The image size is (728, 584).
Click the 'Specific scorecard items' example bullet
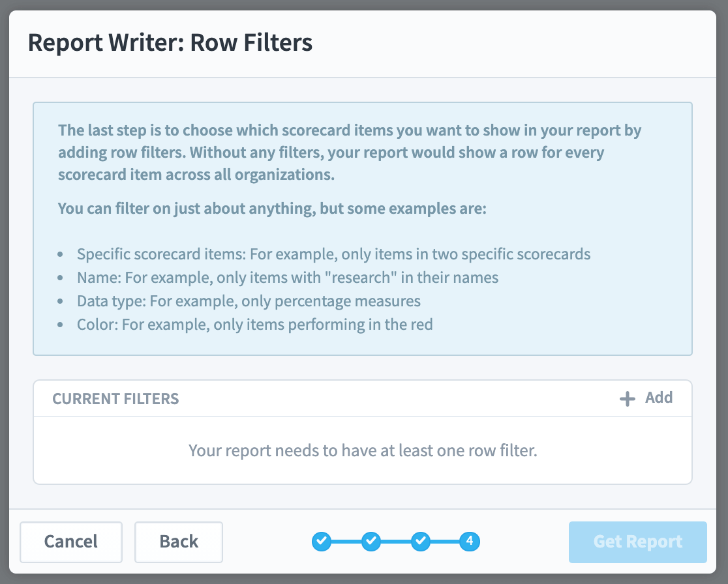334,254
